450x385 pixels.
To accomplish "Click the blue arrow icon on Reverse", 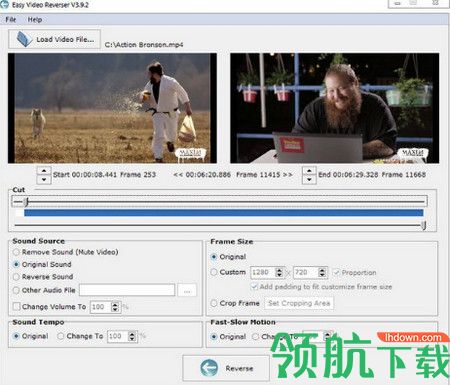I will (209, 368).
